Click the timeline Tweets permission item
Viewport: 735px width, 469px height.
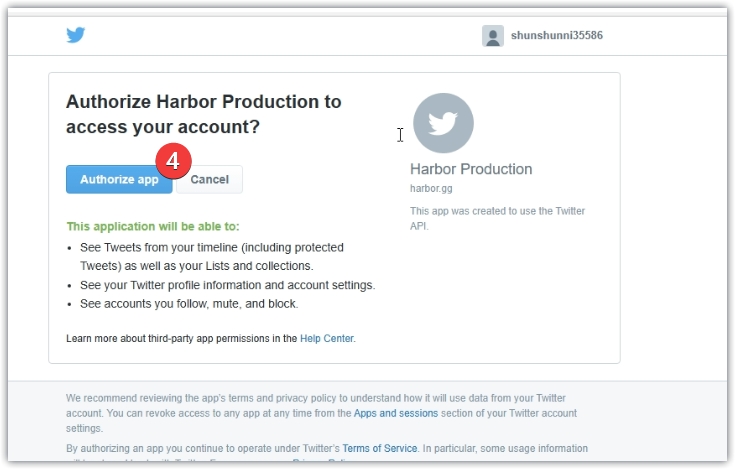point(211,256)
